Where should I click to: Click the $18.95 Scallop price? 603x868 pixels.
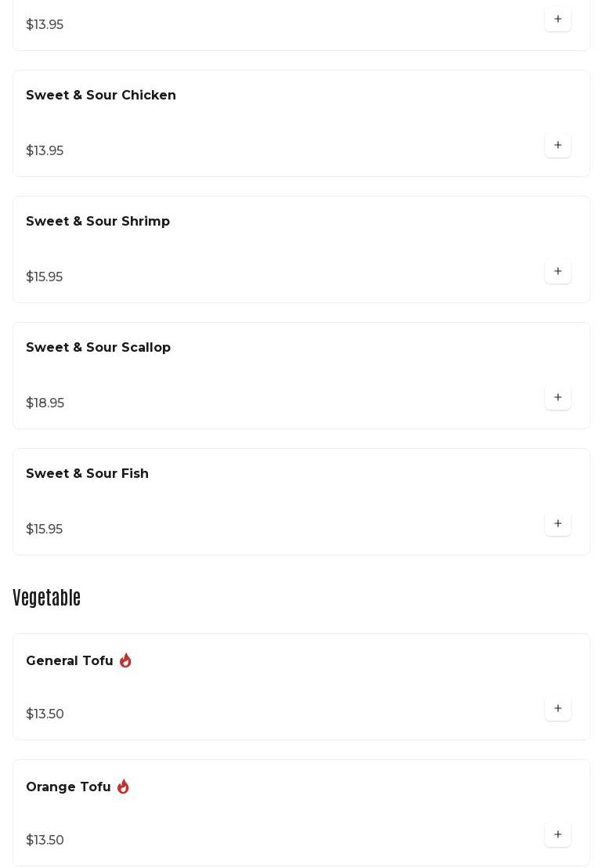click(x=45, y=403)
